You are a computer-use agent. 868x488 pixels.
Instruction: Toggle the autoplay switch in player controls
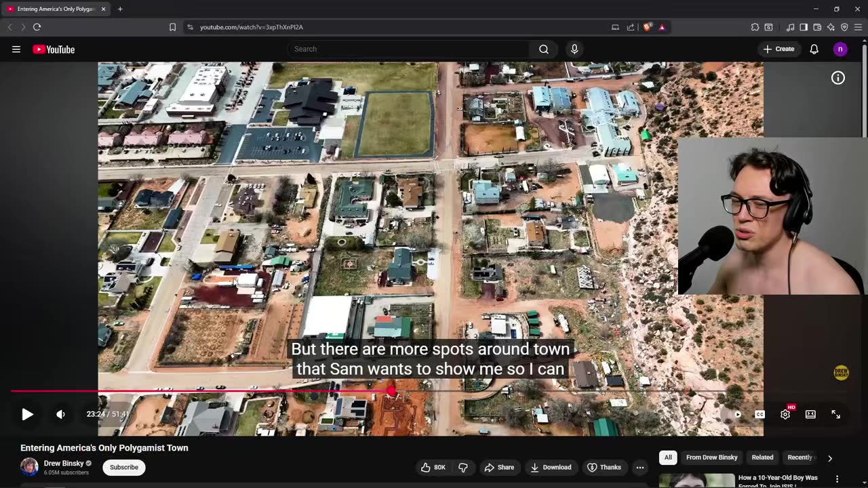tap(733, 414)
